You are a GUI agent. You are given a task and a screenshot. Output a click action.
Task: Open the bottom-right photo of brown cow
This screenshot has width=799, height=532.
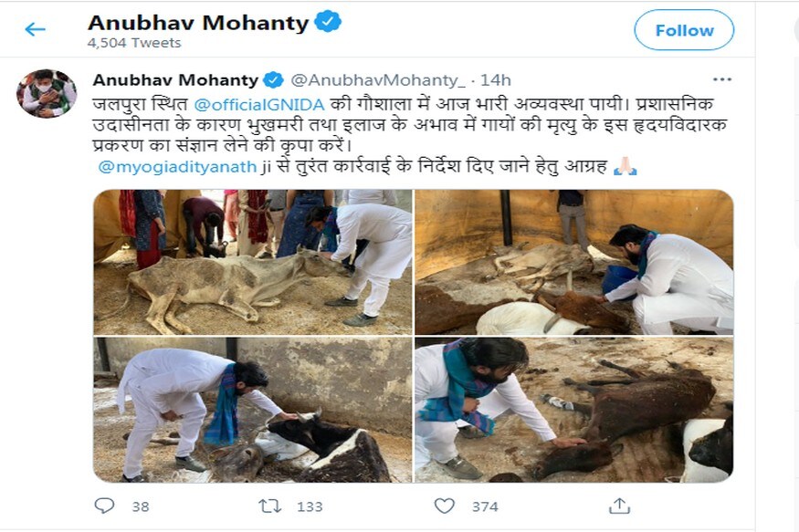click(573, 410)
